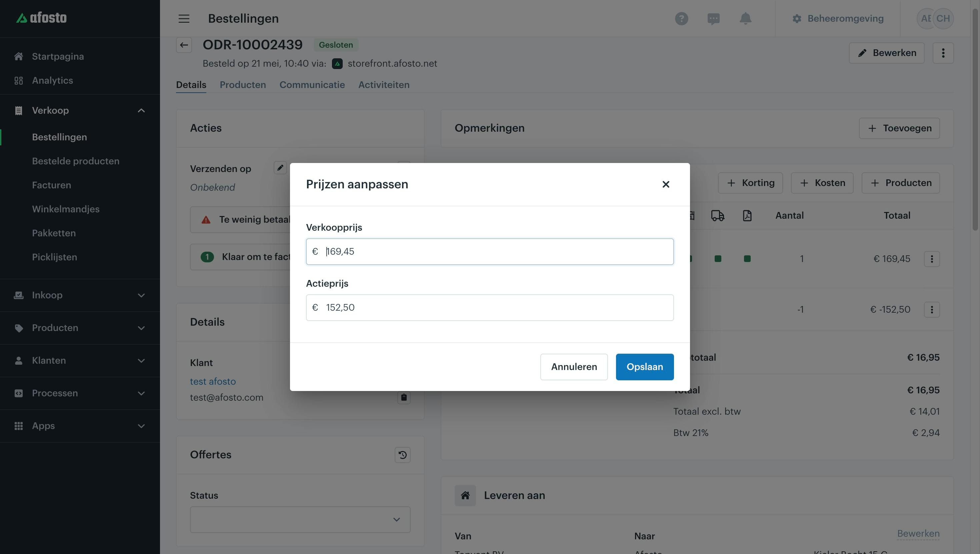Click the Annuleren button
This screenshot has height=554, width=980.
coord(574,367)
